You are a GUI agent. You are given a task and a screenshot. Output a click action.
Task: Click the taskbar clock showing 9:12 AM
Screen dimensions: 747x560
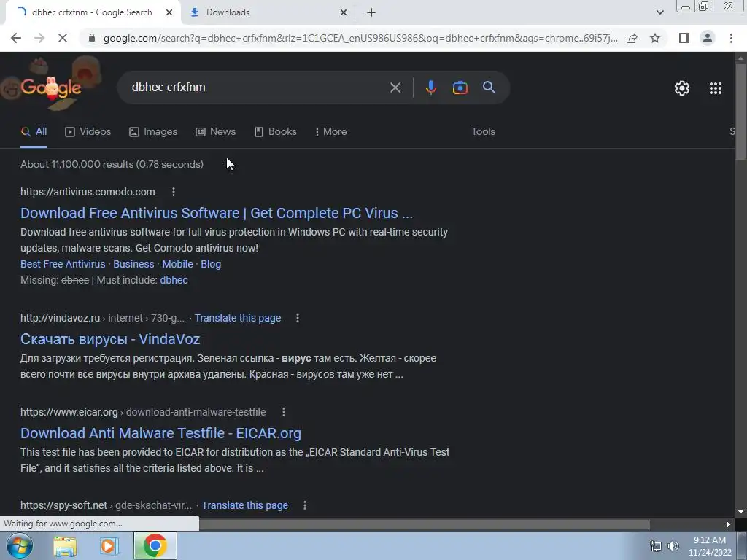pyautogui.click(x=709, y=545)
